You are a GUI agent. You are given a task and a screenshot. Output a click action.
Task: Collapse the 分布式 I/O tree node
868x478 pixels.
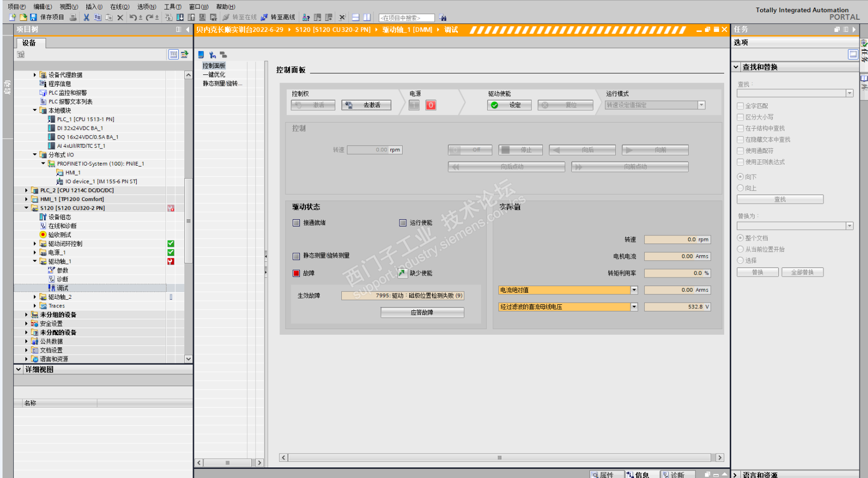pyautogui.click(x=35, y=154)
